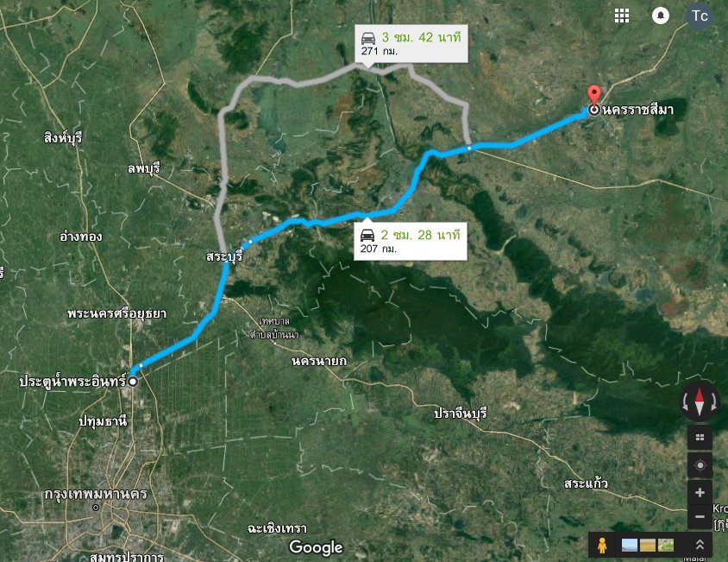Open the Google apps grid
The width and height of the screenshot is (728, 562).
tap(622, 16)
